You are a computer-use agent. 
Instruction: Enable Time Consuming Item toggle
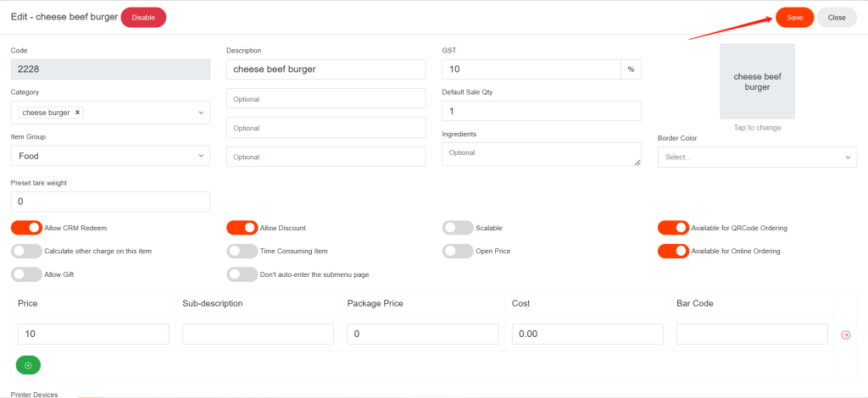242,251
